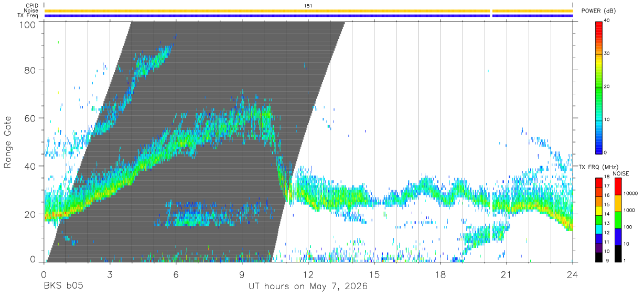This screenshot has height=297, width=644.
Task: Click the yellow Noise bar
Action: tap(308, 10)
